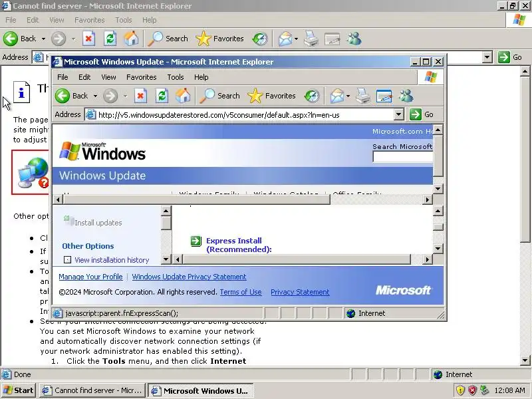Image resolution: width=532 pixels, height=399 pixels.
Task: Open Tools menu in Cannot find server window
Action: coord(124,20)
